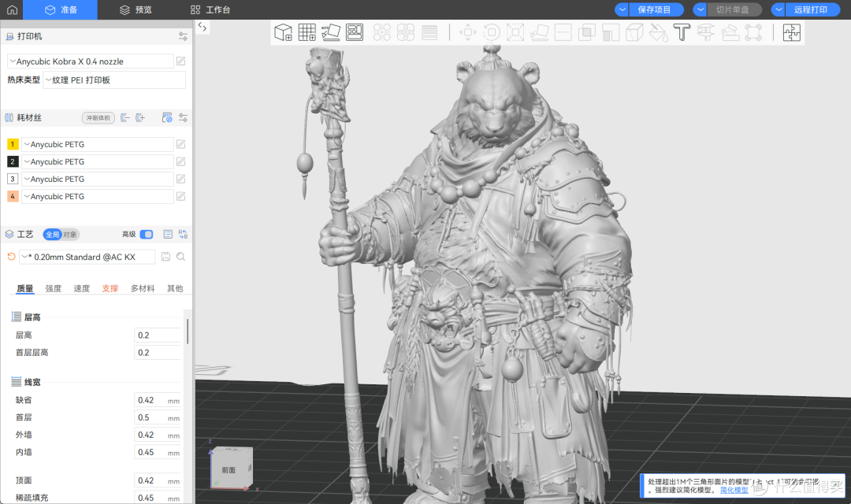Select the Cut tool icon
This screenshot has height=504, width=851.
pyautogui.click(x=563, y=32)
